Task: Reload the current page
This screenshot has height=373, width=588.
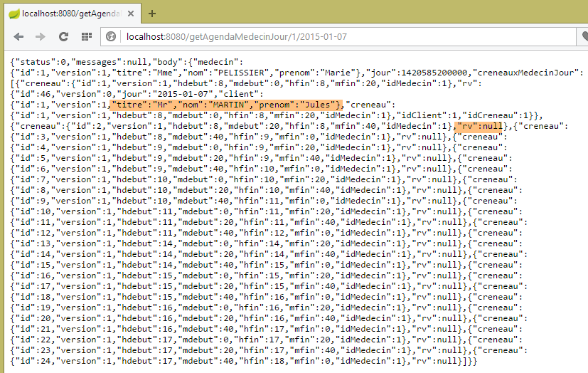Action: [63, 36]
